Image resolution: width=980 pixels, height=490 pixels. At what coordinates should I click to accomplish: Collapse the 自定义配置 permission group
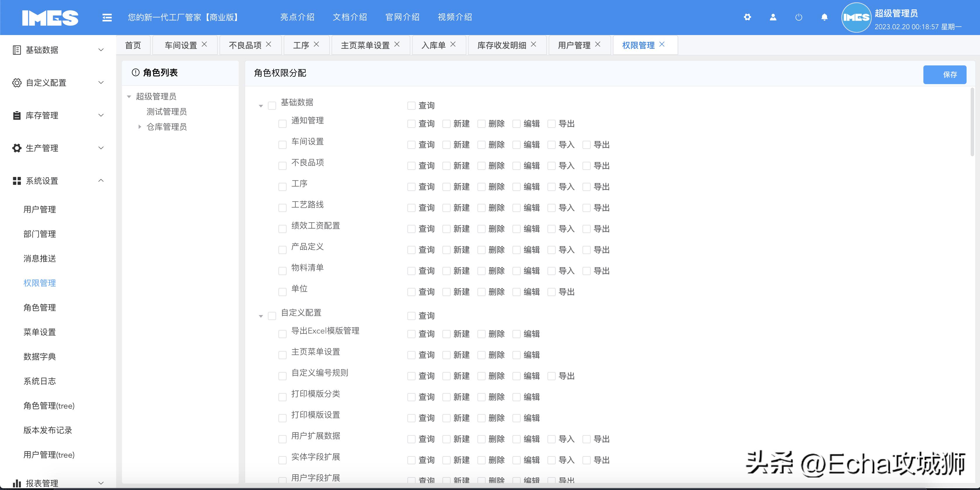coord(261,316)
